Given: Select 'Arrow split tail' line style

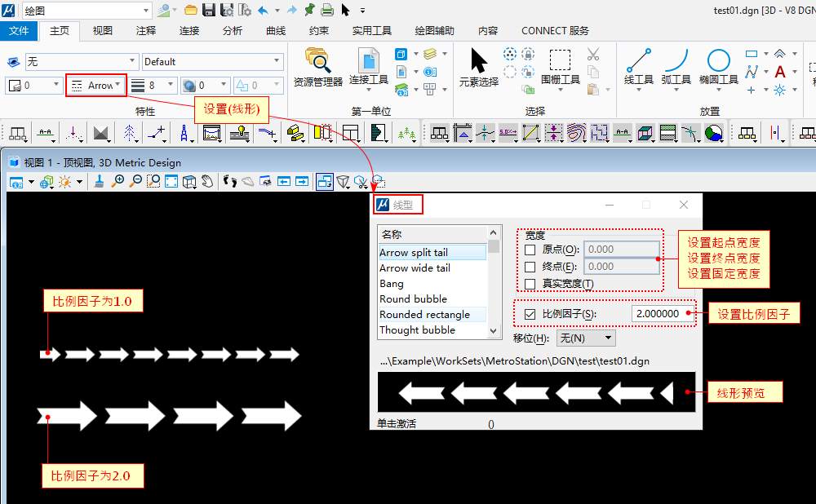Looking at the screenshot, I should [x=432, y=253].
